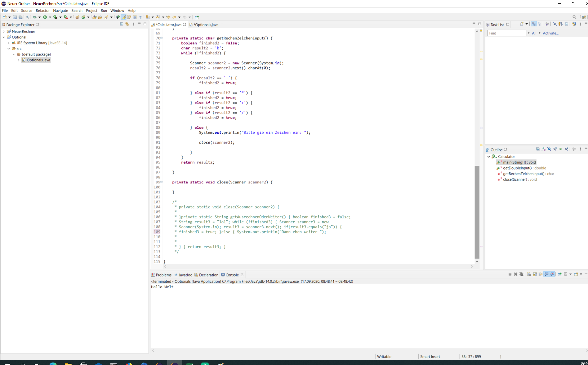The image size is (588, 365).
Task: Click the Activate... link in Task List
Action: [x=550, y=33]
